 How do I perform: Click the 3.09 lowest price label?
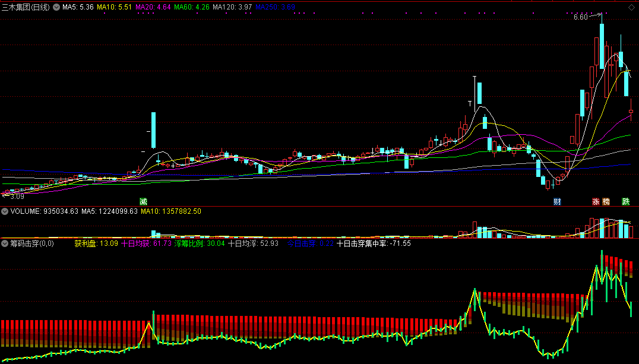[x=17, y=197]
